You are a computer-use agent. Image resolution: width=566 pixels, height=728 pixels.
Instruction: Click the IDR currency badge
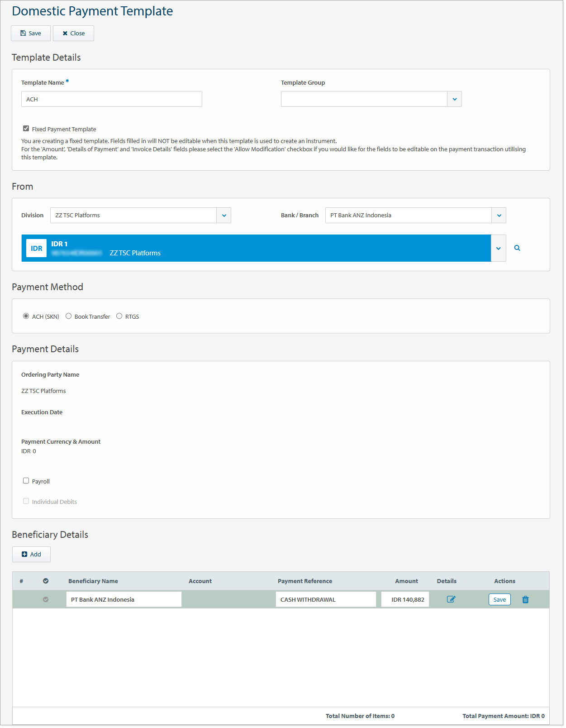pyautogui.click(x=37, y=249)
